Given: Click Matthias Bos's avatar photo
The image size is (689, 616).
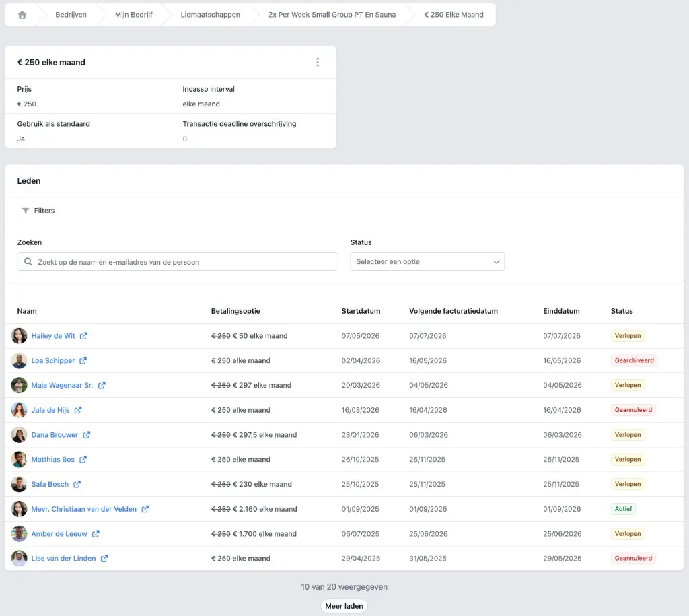Looking at the screenshot, I should [19, 459].
